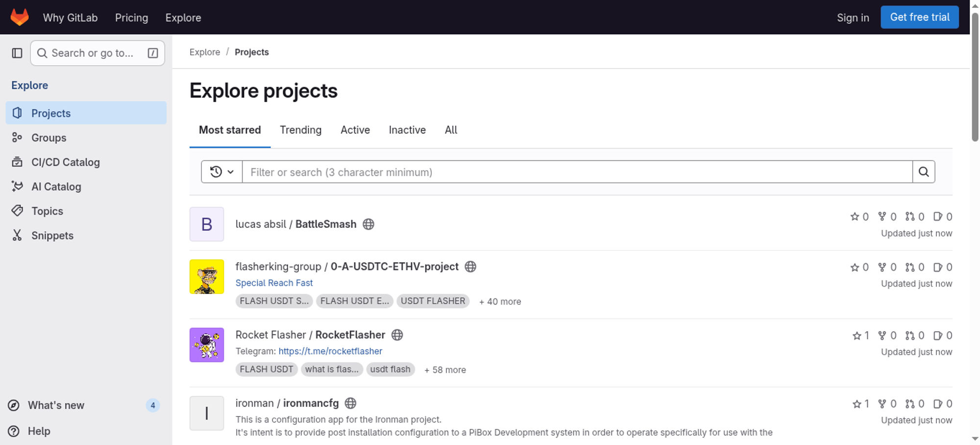The width and height of the screenshot is (980, 445).
Task: Click the 'FLASH USDT' topic badge
Action: (266, 370)
